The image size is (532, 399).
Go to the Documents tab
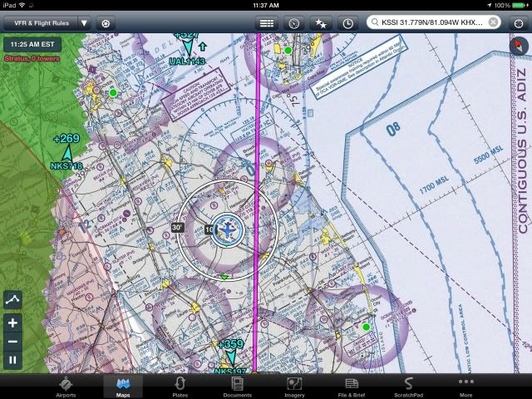click(x=237, y=387)
